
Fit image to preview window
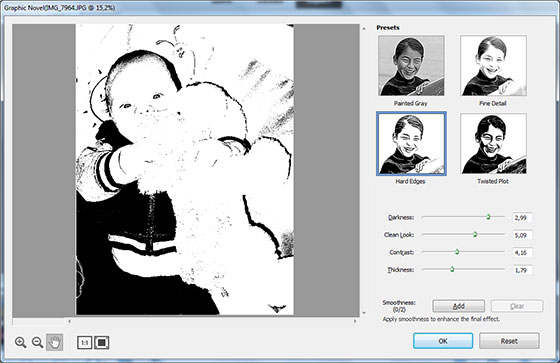[102, 343]
